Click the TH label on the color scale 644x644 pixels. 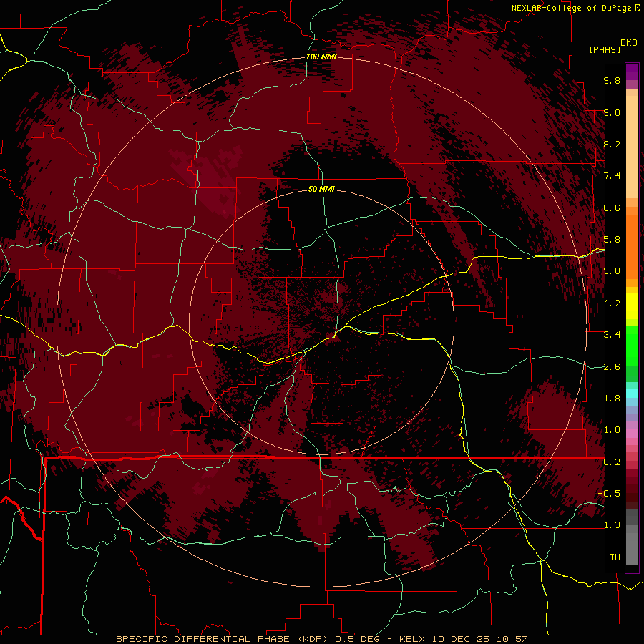615,557
